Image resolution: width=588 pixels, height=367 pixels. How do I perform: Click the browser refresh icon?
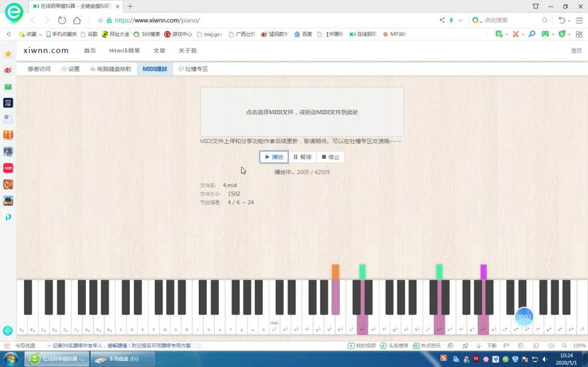(x=62, y=21)
